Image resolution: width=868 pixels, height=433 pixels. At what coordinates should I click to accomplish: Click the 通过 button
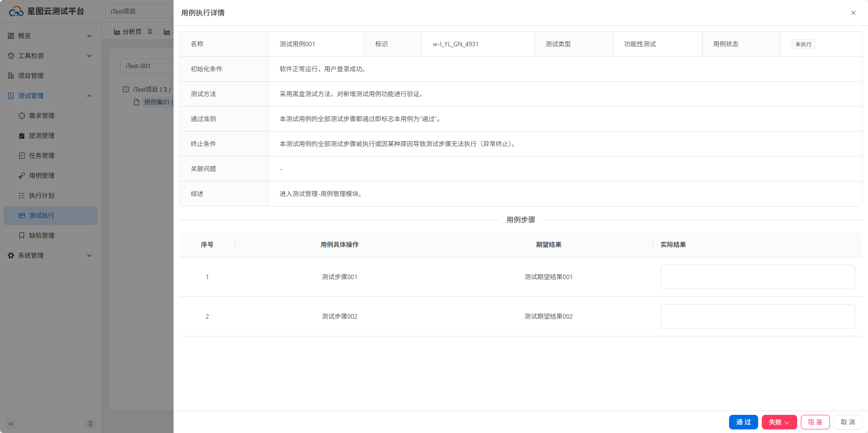tap(743, 422)
